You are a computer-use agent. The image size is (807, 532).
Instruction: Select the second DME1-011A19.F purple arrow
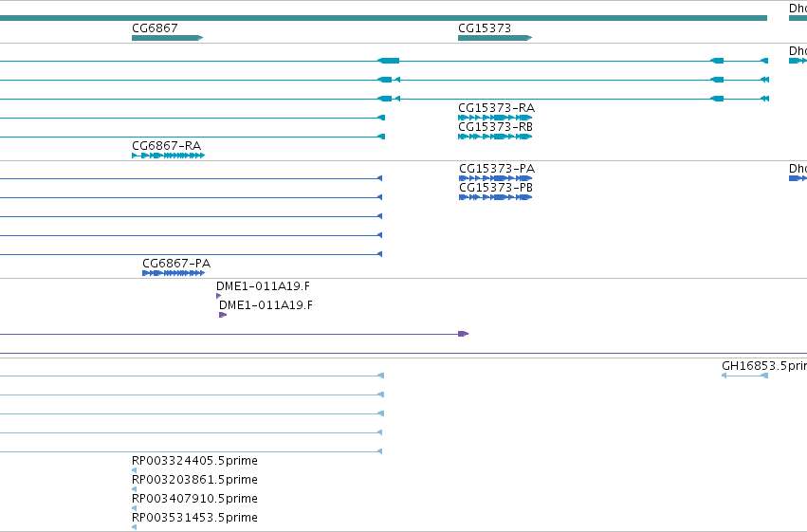click(223, 315)
